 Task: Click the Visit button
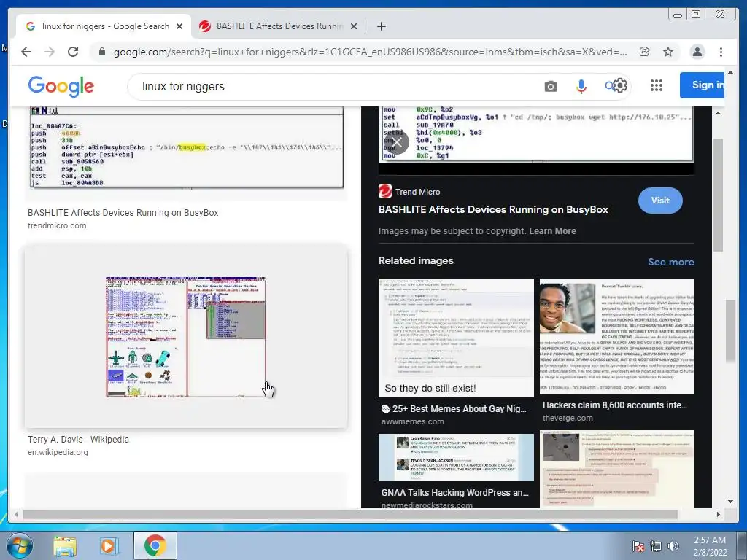pyautogui.click(x=660, y=201)
